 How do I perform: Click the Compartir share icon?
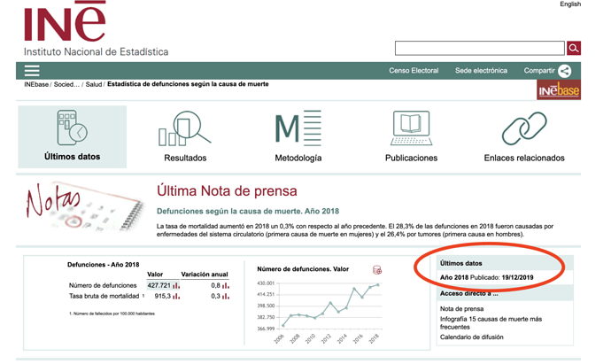coord(565,71)
